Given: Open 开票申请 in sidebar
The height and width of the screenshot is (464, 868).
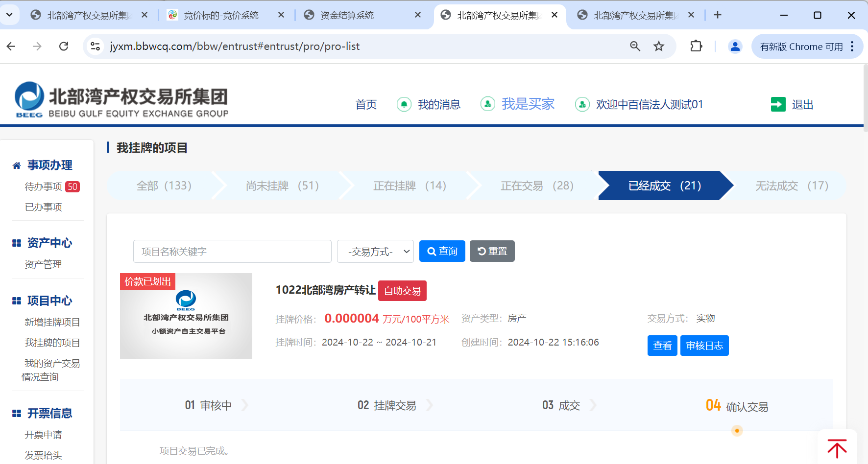Looking at the screenshot, I should coord(43,435).
